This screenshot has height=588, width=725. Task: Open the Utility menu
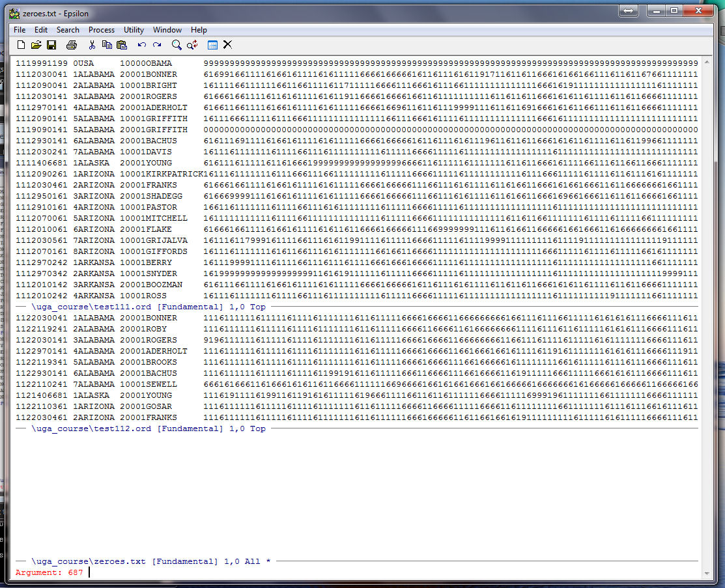134,30
